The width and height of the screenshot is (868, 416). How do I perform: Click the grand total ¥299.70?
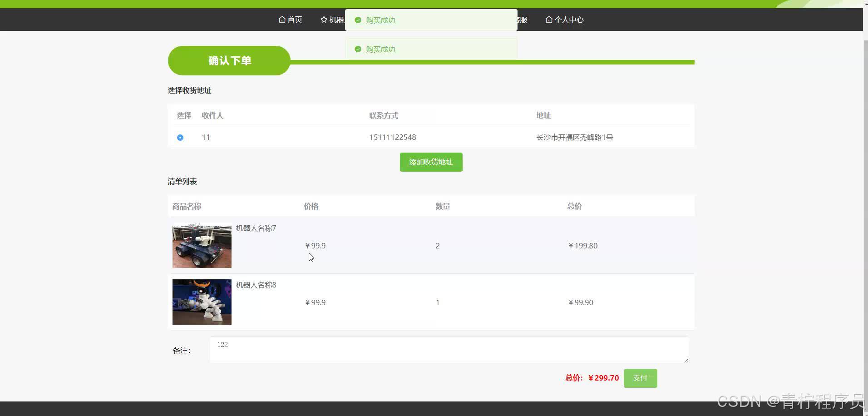pyautogui.click(x=603, y=378)
